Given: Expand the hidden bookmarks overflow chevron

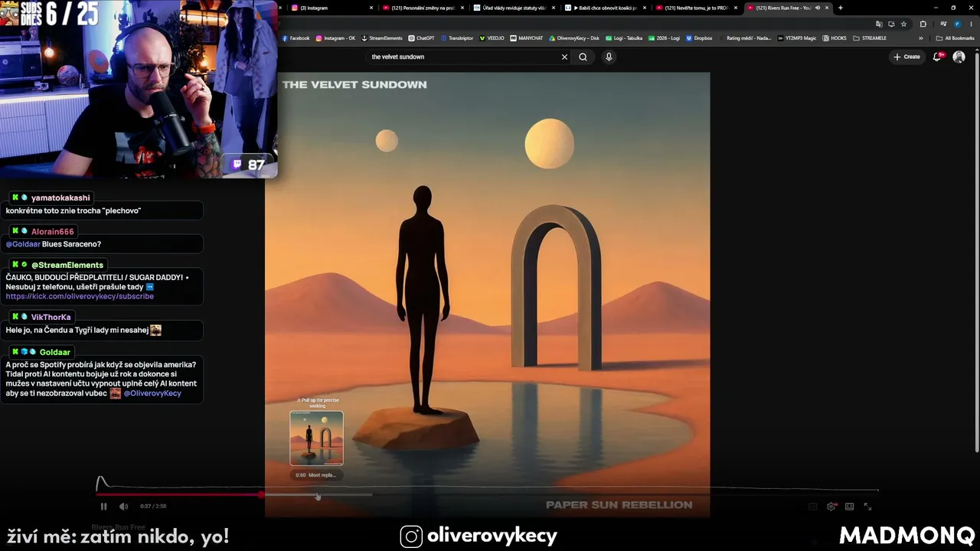Looking at the screenshot, I should point(921,38).
